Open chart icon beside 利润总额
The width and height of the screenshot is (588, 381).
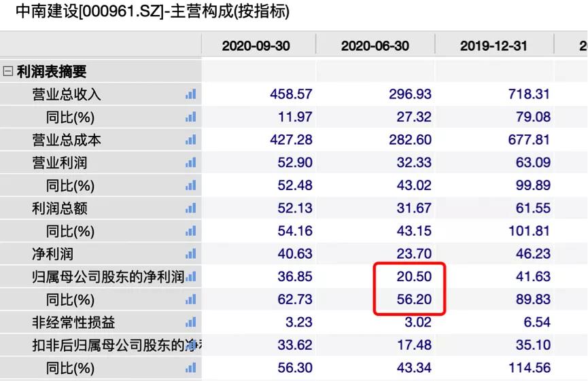190,208
